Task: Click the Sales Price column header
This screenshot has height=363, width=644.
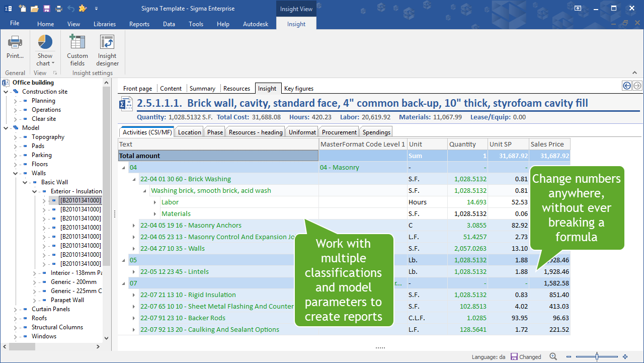Action: pos(549,144)
